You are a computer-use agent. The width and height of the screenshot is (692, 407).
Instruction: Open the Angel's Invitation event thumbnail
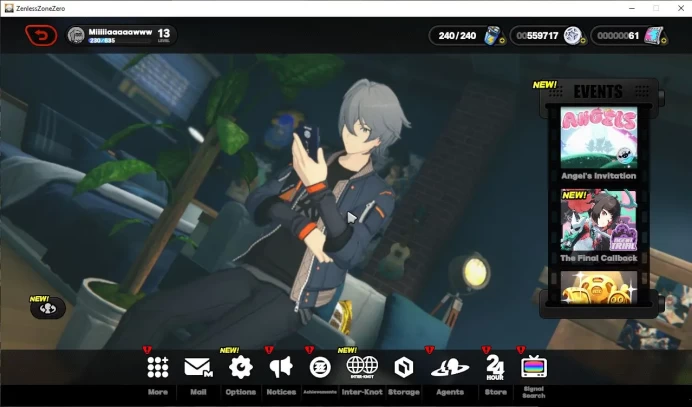[x=599, y=137]
